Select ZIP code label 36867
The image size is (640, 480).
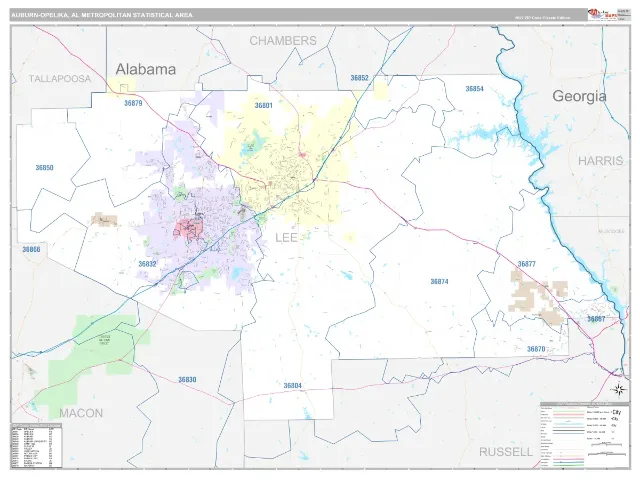point(596,319)
